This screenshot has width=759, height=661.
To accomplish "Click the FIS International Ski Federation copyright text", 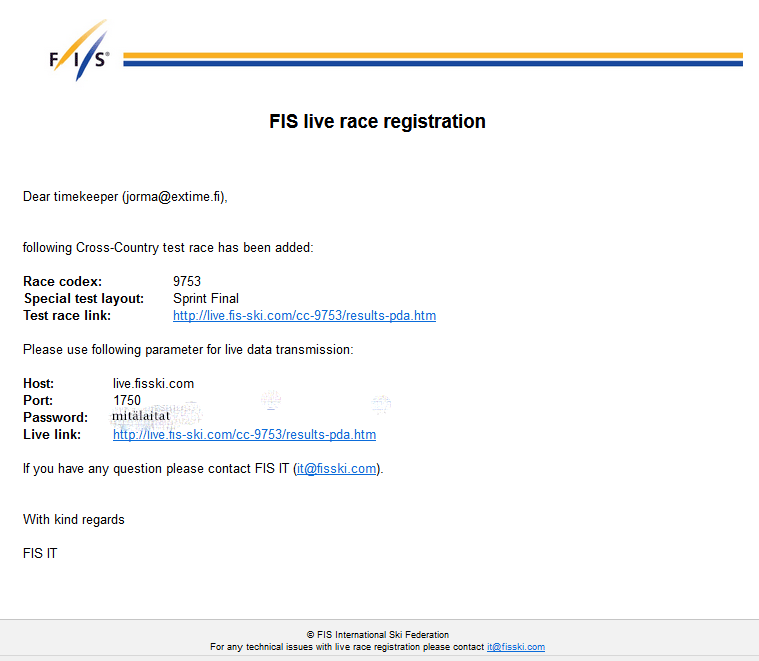I will click(377, 634).
